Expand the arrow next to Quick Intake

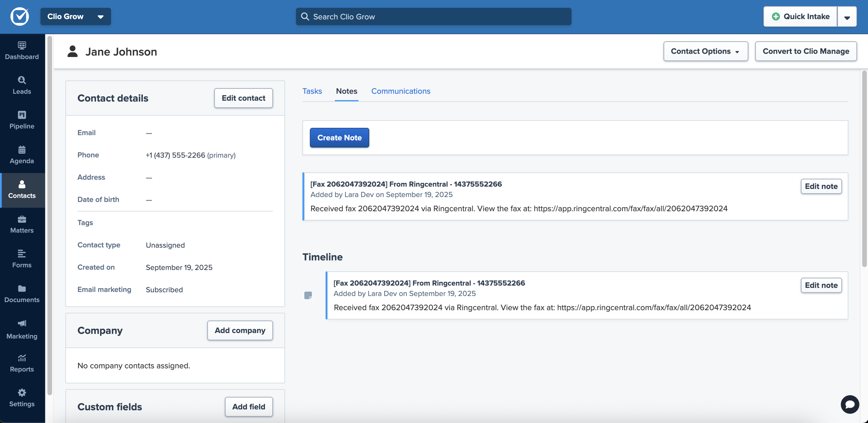(847, 17)
